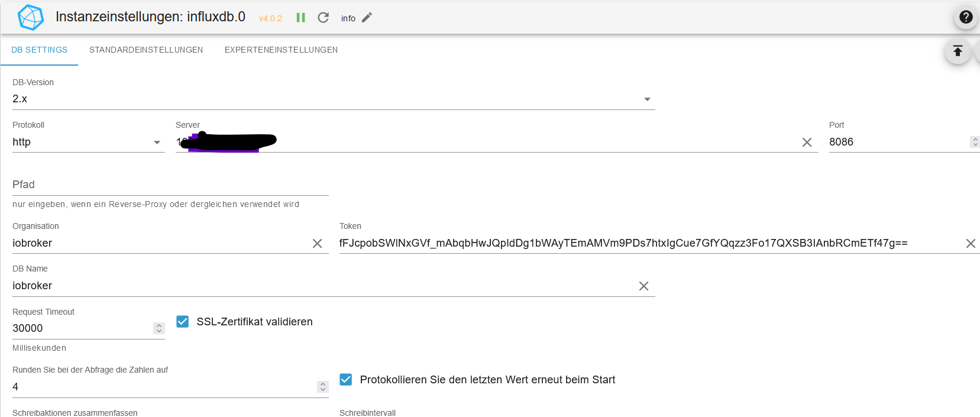Clear the Token field
This screenshot has width=980, height=417.
(x=971, y=244)
